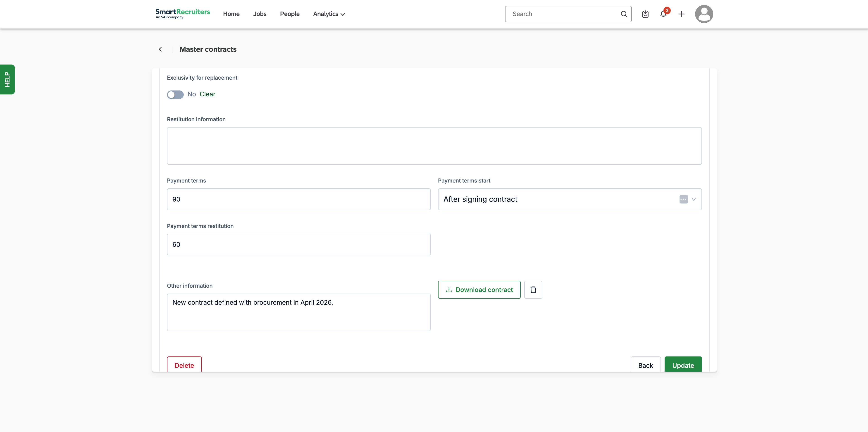Viewport: 868px width, 432px height.
Task: Click the green Update button
Action: tap(683, 365)
